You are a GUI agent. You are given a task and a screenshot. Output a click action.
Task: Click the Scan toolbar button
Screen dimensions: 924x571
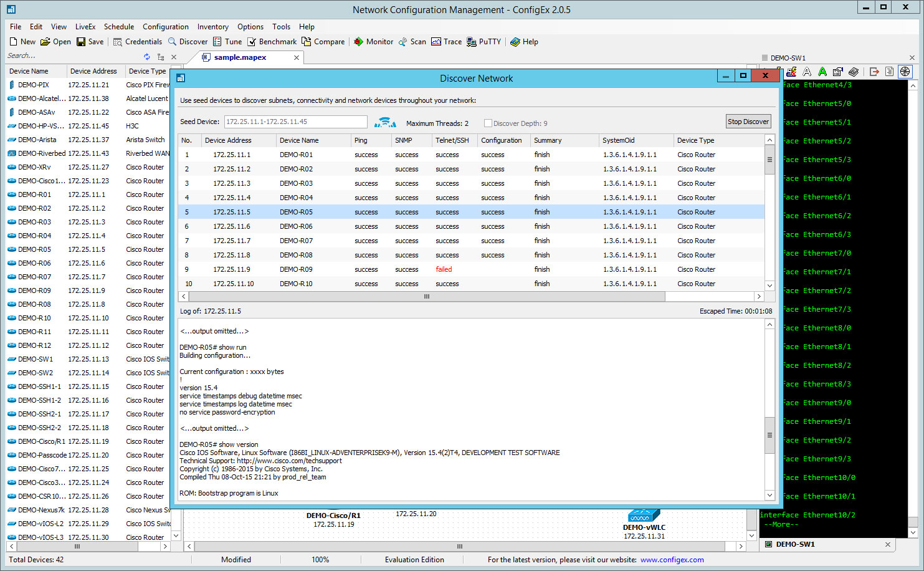412,42
